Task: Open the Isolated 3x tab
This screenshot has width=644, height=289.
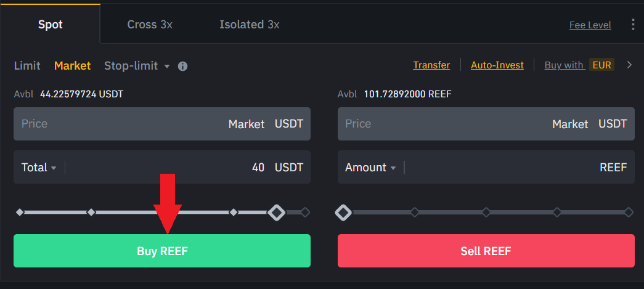Action: 249,25
